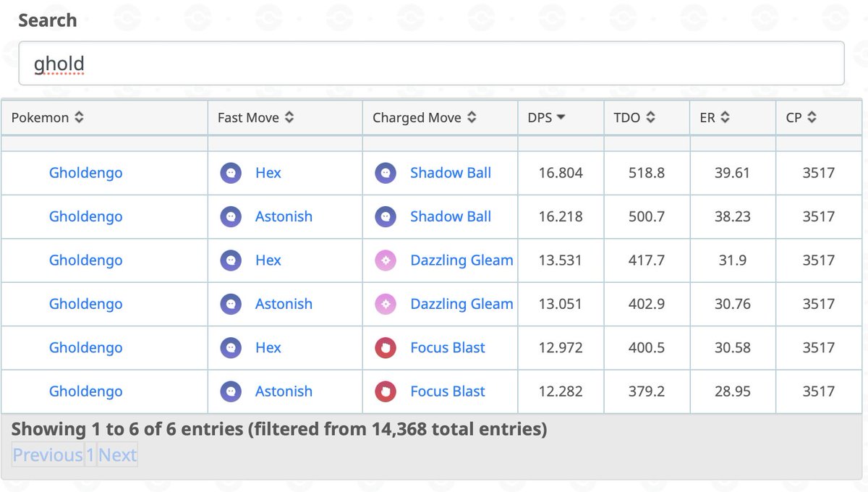Open Astonish move link in the 12.282 DPS row
The width and height of the screenshot is (868, 492).
[x=284, y=391]
